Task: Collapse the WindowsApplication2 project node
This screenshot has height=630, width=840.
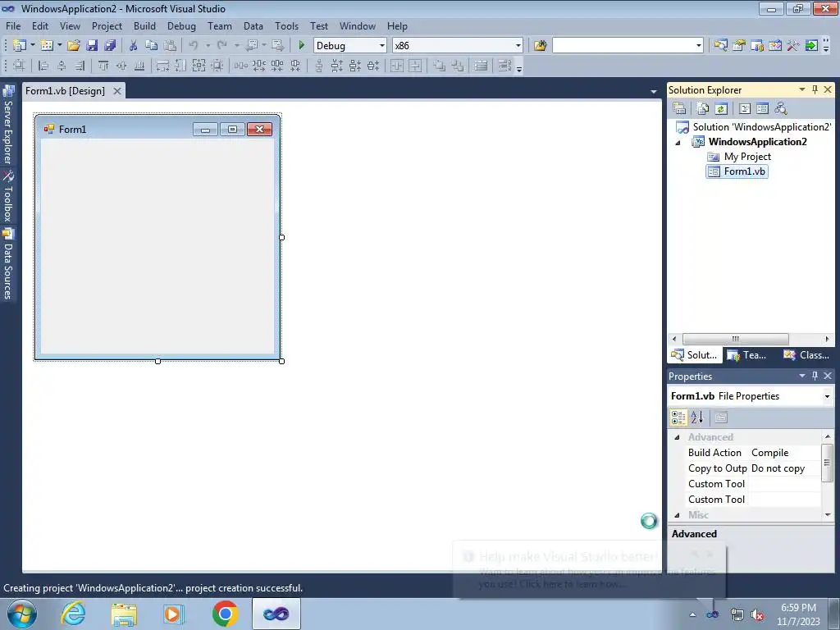Action: (x=678, y=143)
